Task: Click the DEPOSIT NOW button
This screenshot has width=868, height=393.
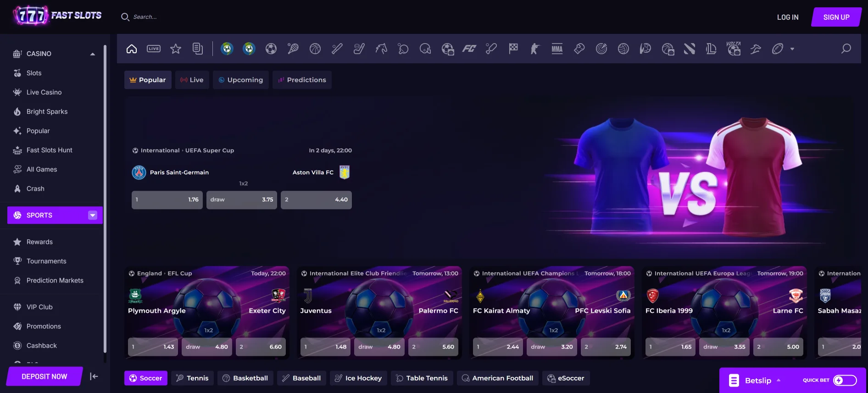Action: point(45,376)
